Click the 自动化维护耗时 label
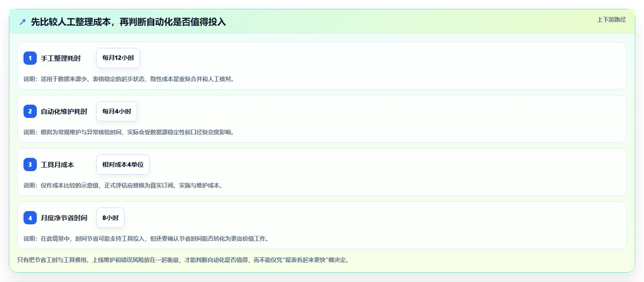644x282 pixels. point(64,111)
